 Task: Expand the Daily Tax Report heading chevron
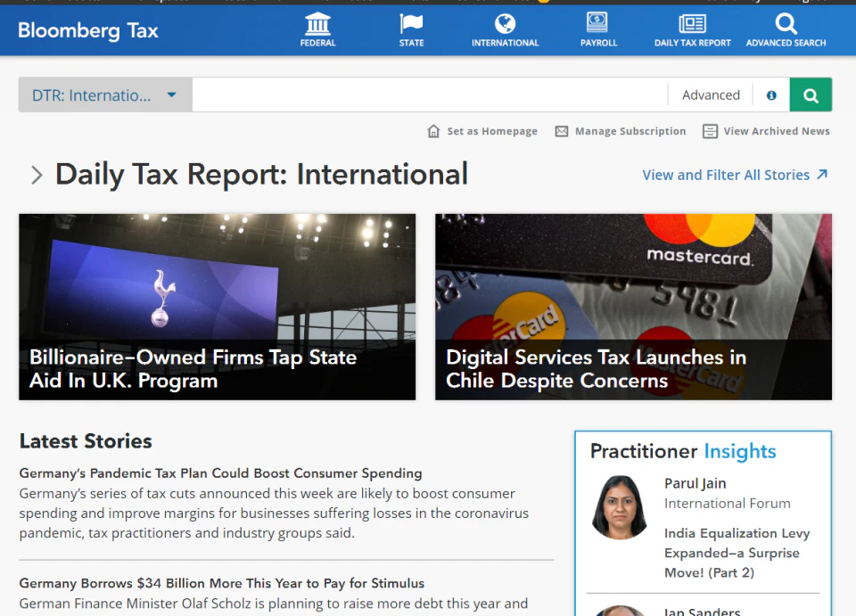click(x=37, y=175)
